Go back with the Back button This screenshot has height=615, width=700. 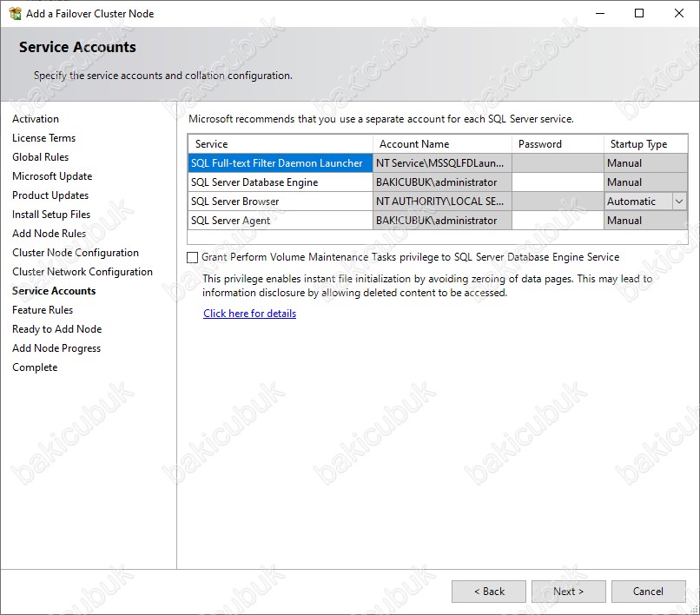(489, 592)
